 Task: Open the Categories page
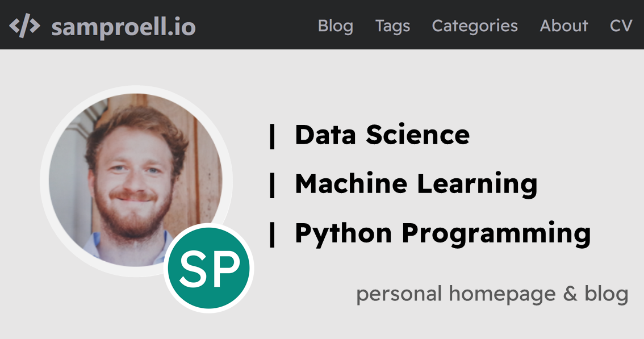click(x=475, y=25)
